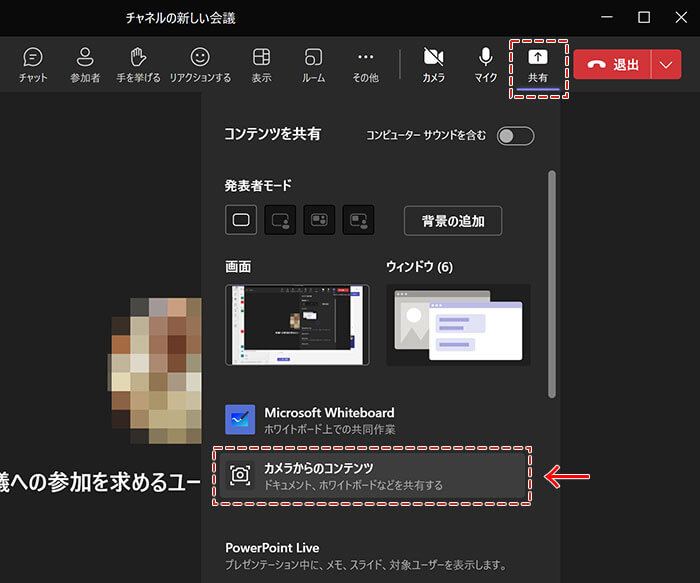This screenshot has width=700, height=583.
Task: Select reporter presenter mode
Action: click(358, 220)
